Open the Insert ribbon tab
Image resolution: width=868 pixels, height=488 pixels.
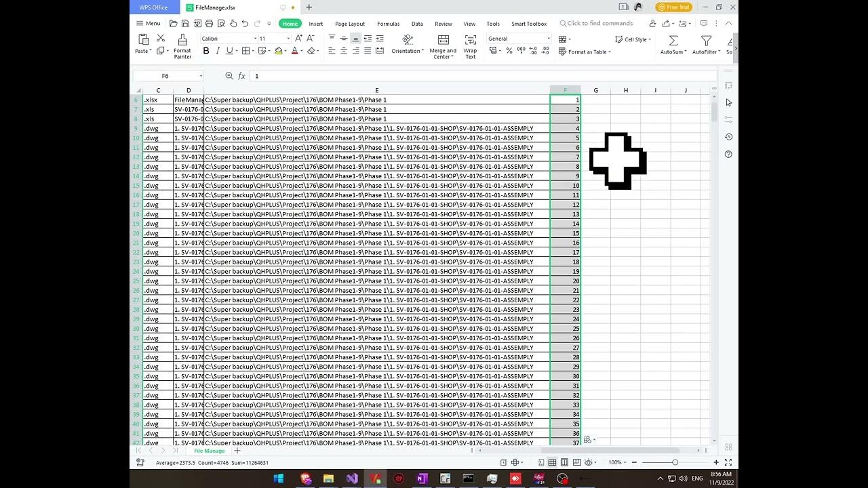pyautogui.click(x=316, y=24)
